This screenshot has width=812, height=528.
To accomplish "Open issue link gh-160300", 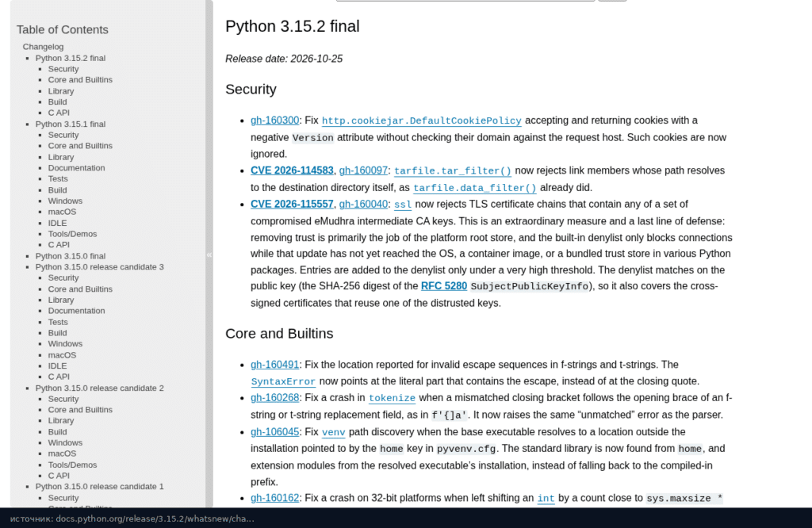I will [274, 120].
